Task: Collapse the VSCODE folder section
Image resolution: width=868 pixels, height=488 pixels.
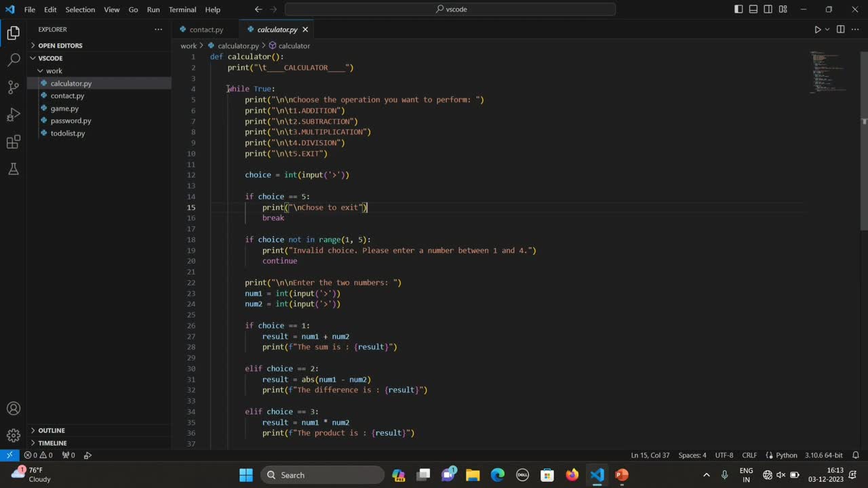Action: click(x=99, y=58)
